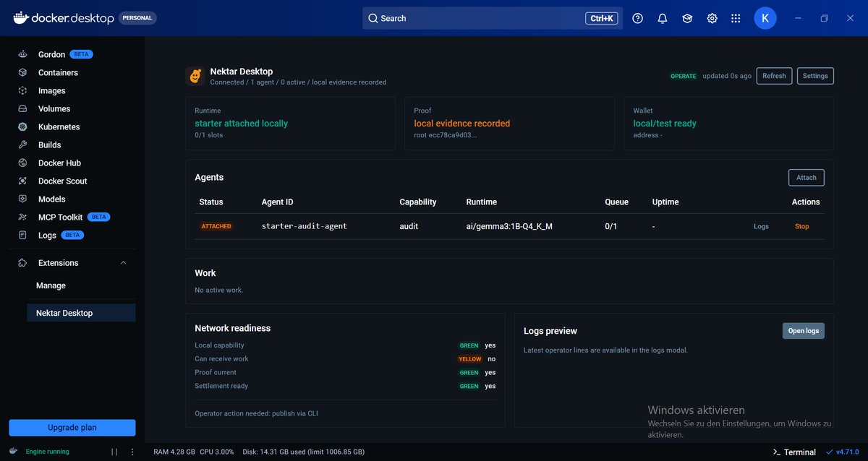Screen dimensions: 868x461
Task: Click the v4.71.0 version indicator
Action: 842,452
